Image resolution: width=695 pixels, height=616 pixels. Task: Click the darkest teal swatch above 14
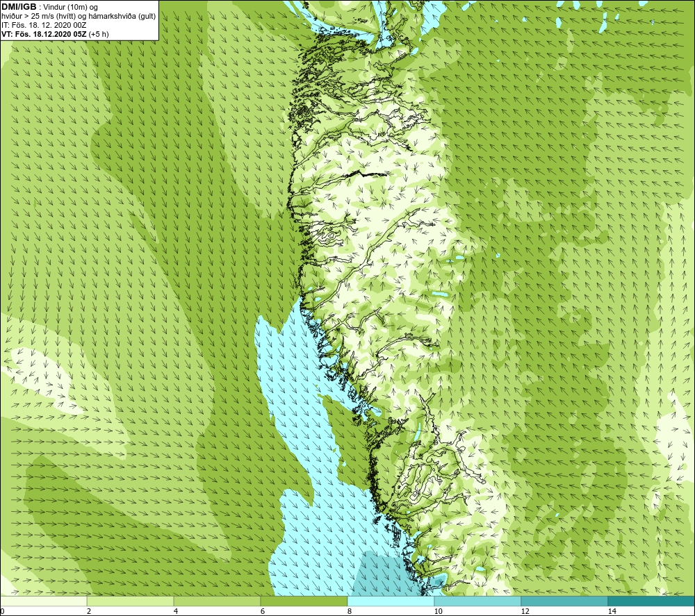click(652, 601)
